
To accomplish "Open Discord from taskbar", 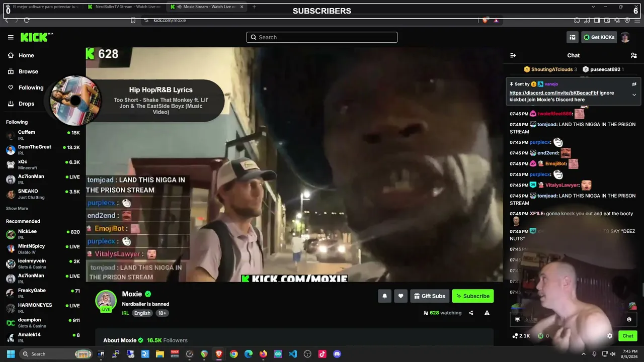I will pyautogui.click(x=337, y=354).
